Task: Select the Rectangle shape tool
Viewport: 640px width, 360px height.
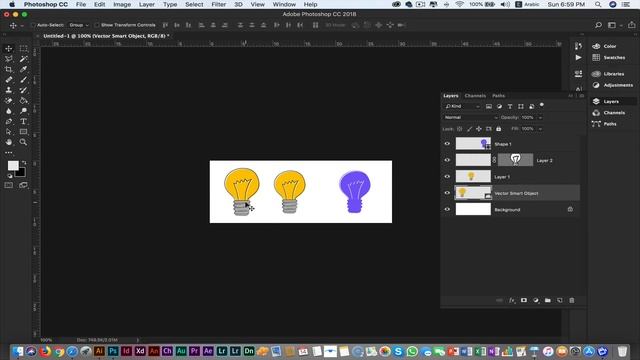Action: tap(23, 132)
